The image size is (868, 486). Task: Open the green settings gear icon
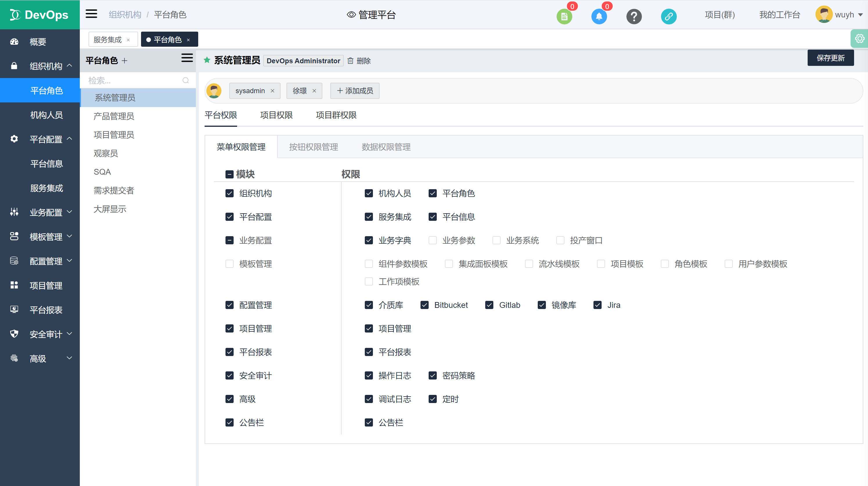[860, 38]
